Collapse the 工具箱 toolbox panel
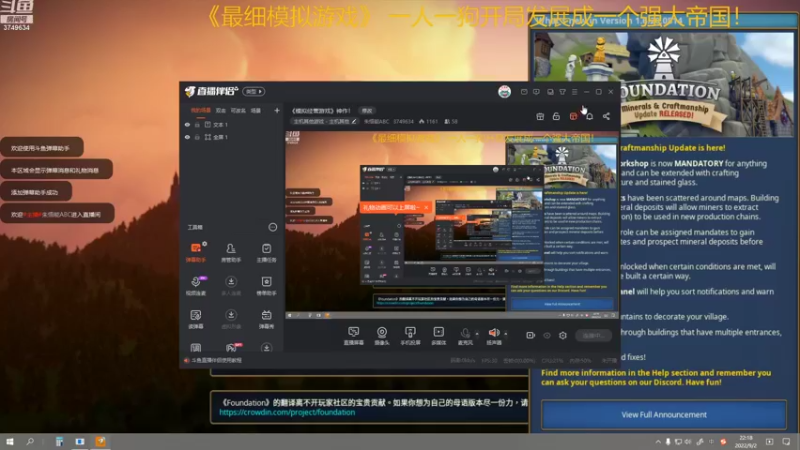 273,227
